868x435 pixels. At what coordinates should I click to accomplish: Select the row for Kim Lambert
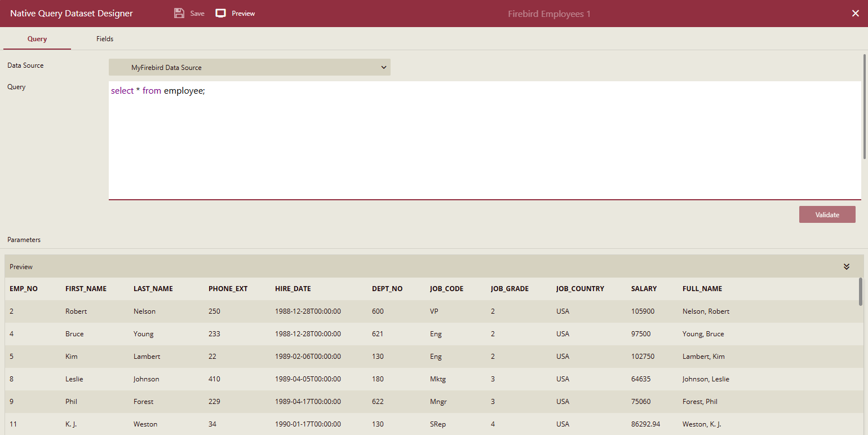pos(225,356)
